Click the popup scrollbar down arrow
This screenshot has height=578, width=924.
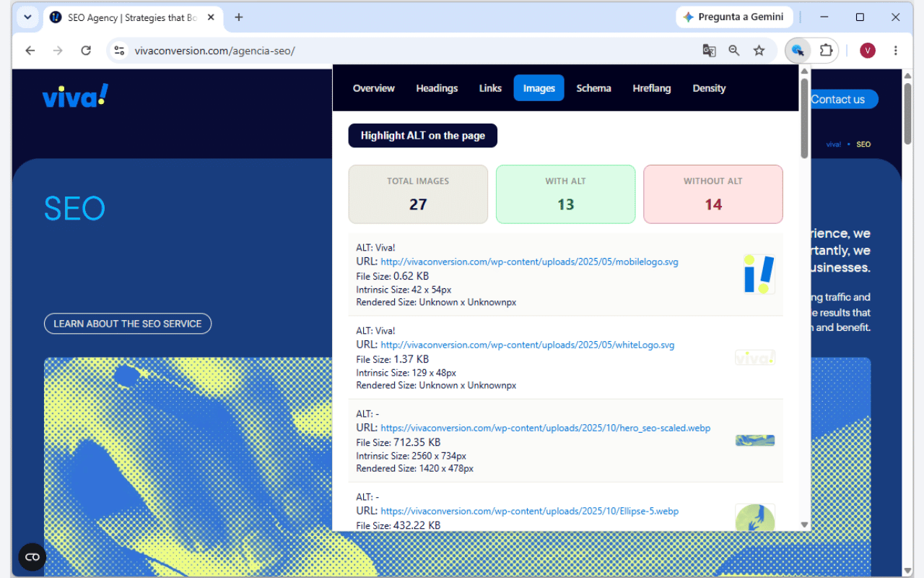[804, 525]
